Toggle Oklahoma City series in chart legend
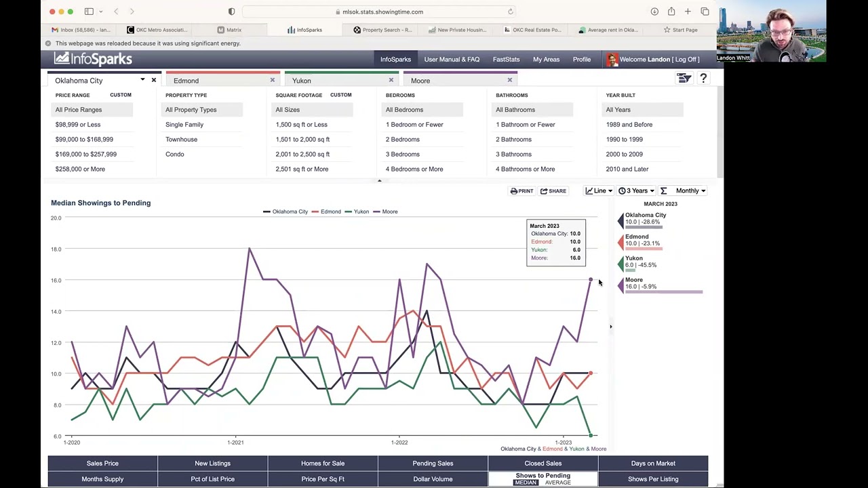The width and height of the screenshot is (868, 488). coord(285,211)
